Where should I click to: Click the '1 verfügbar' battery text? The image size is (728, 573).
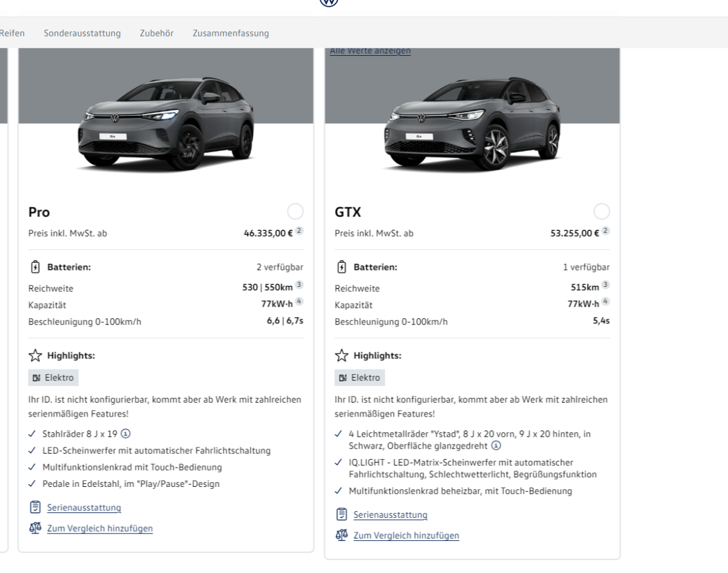coord(586,267)
